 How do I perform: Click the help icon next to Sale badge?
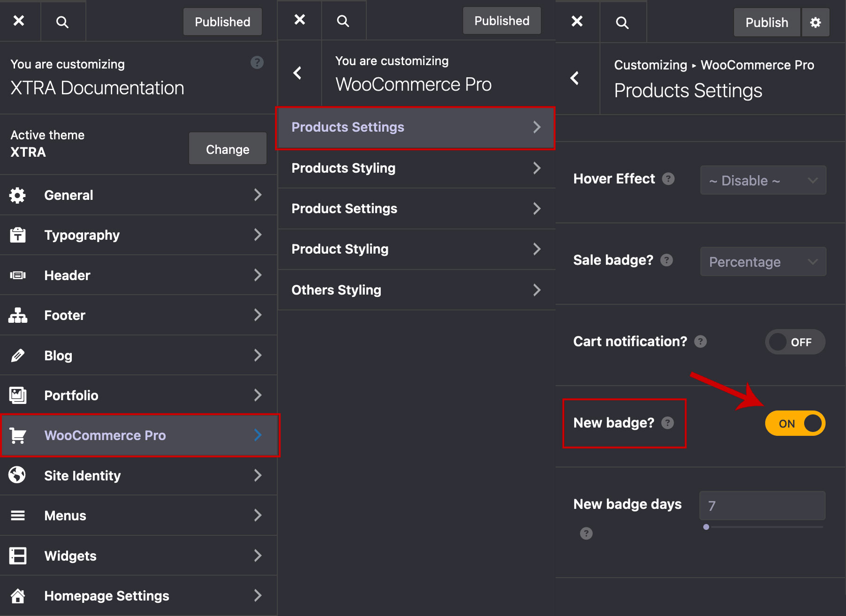tap(666, 260)
